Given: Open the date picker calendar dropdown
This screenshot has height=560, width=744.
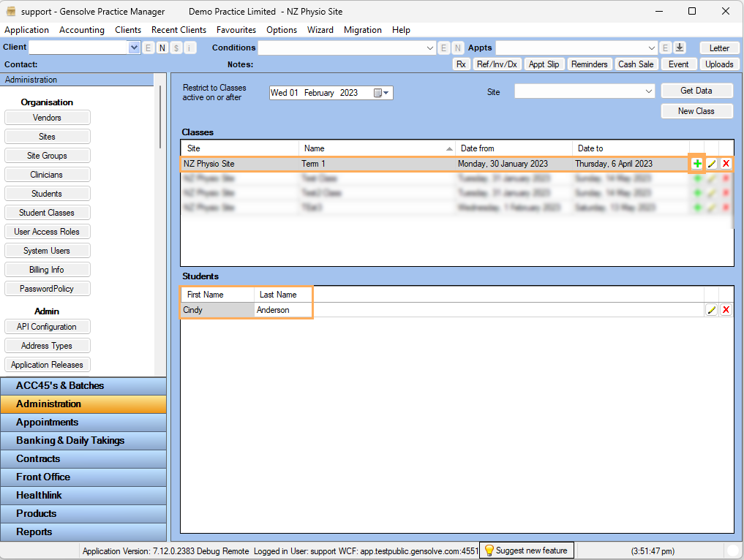Looking at the screenshot, I should tap(382, 93).
